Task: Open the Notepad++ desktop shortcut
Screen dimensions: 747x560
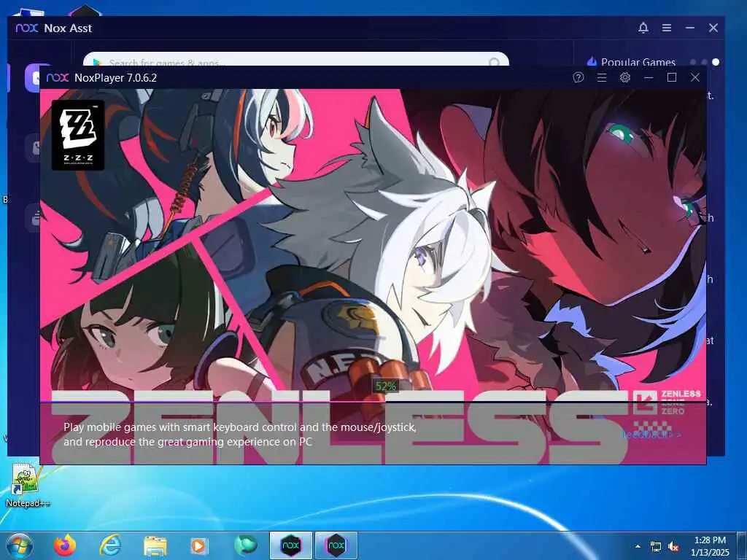Action: (27, 484)
